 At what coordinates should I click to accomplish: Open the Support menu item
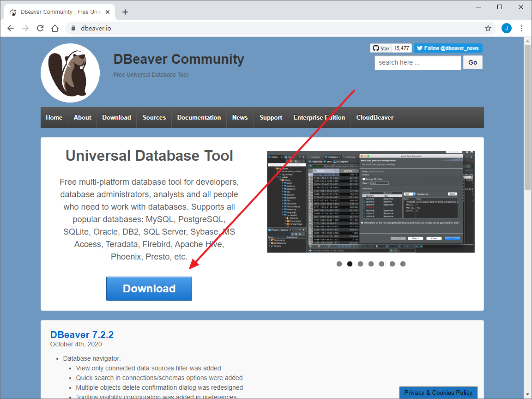[271, 117]
